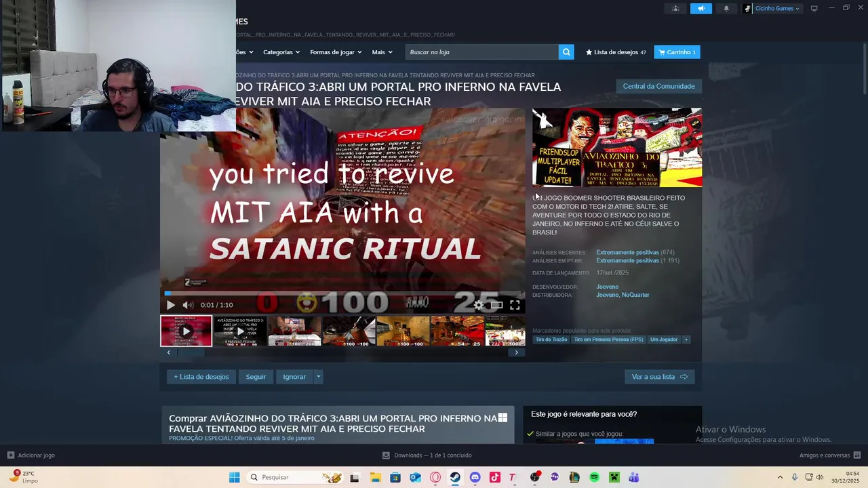868x488 pixels.
Task: Click the Ignorar button
Action: click(x=294, y=377)
